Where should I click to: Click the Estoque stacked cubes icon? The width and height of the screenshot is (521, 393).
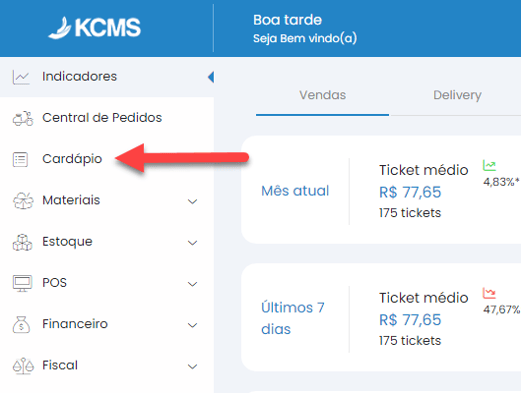pos(22,242)
